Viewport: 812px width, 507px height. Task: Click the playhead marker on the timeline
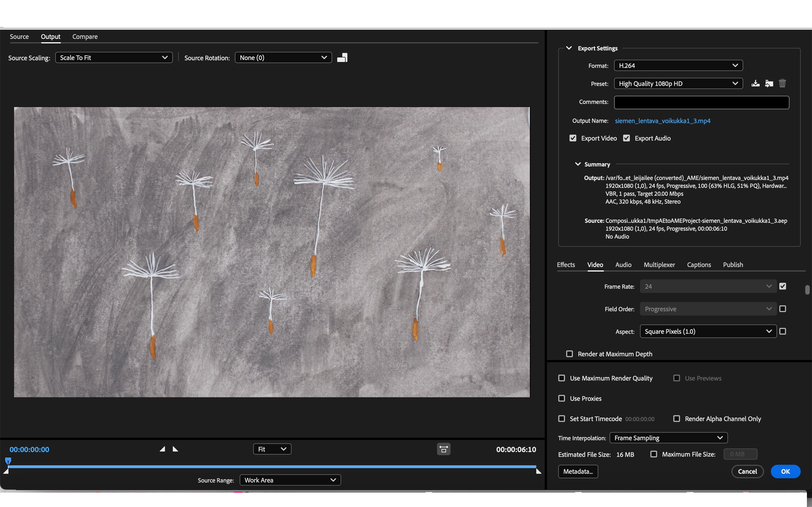[8, 461]
